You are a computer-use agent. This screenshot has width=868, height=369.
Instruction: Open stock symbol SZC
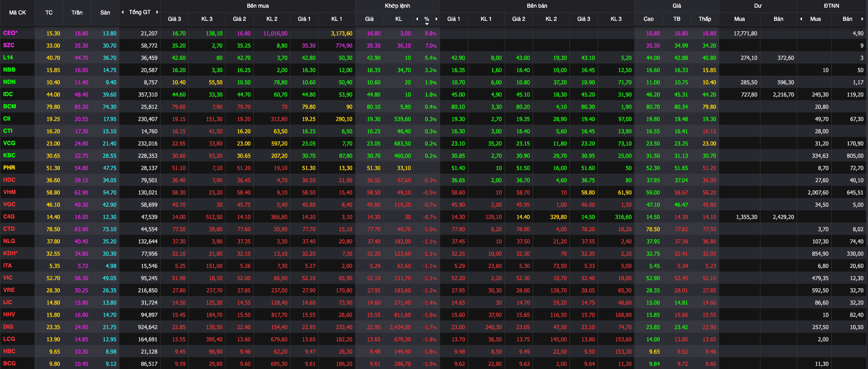coord(9,45)
